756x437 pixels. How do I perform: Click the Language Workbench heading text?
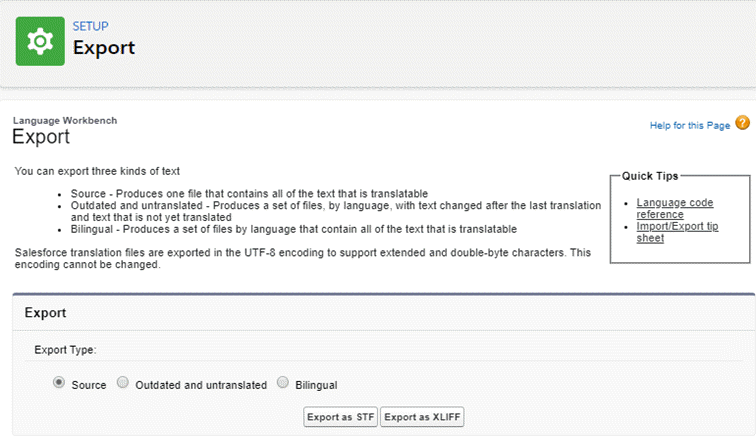click(64, 120)
